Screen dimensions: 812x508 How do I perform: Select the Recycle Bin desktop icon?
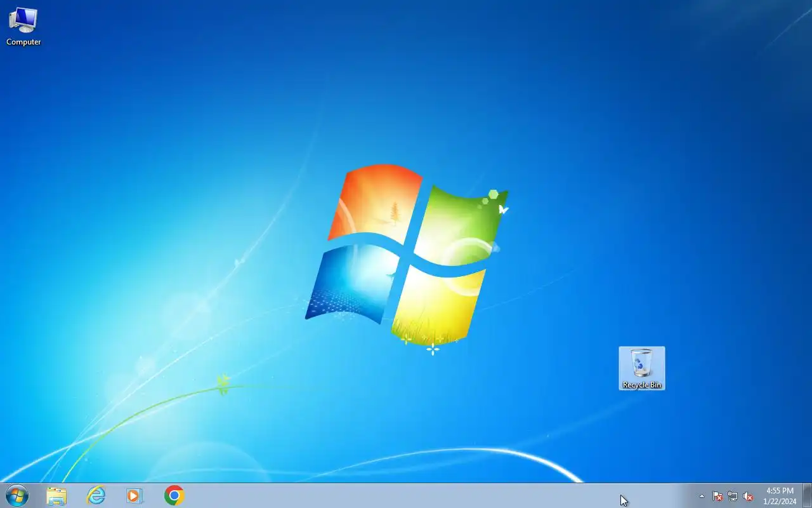[x=642, y=368]
